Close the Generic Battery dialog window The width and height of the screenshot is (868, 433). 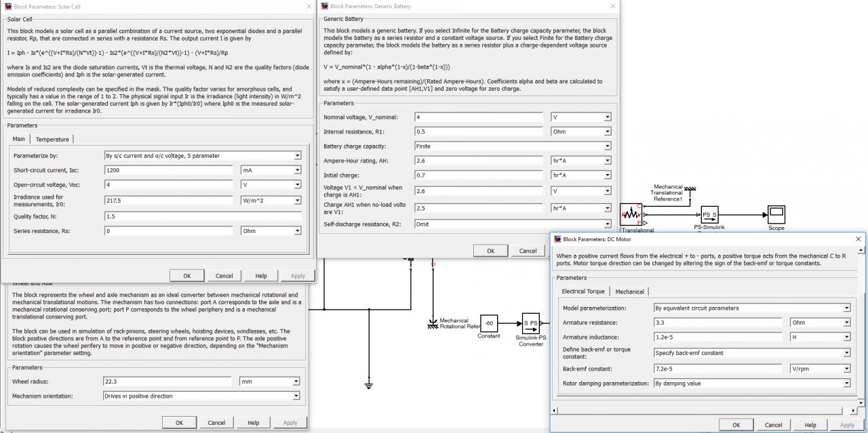(613, 6)
